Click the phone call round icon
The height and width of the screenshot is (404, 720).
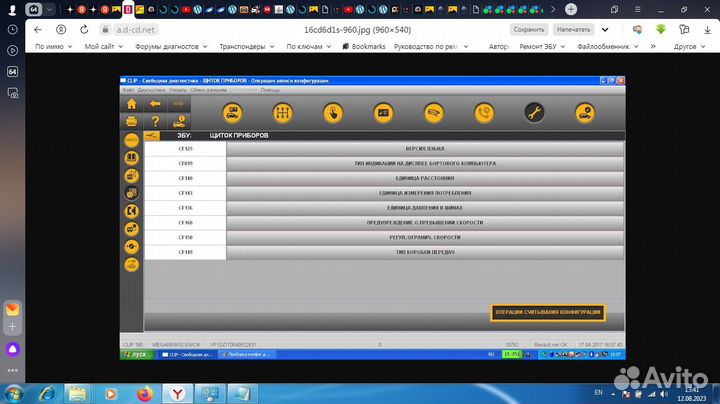pyautogui.click(x=484, y=112)
